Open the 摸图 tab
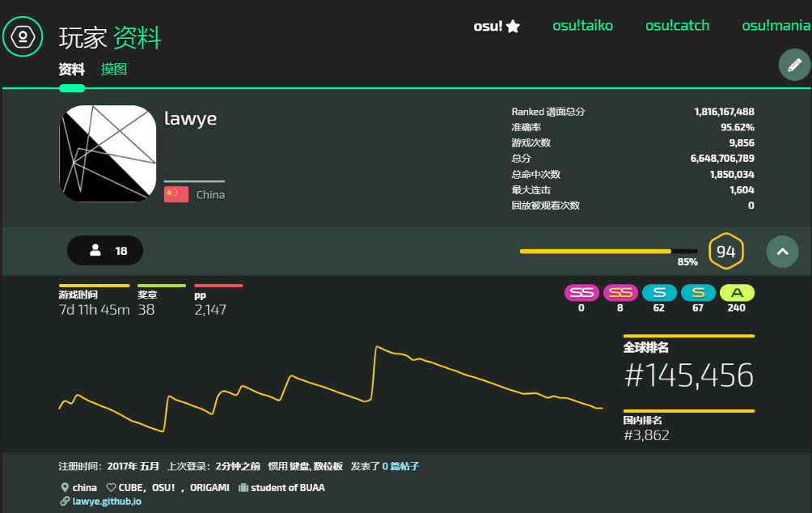 tap(114, 70)
